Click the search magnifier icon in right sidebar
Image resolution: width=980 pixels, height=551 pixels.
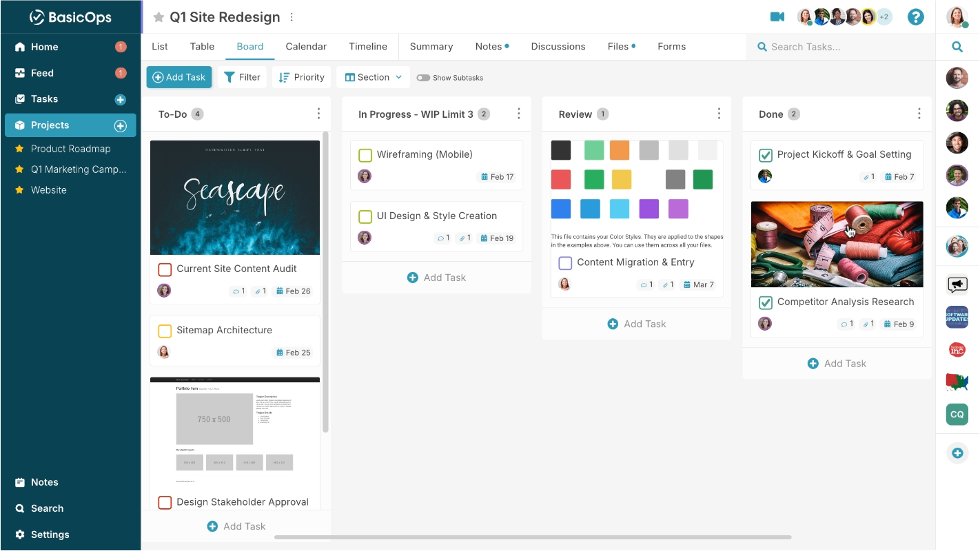coord(957,47)
